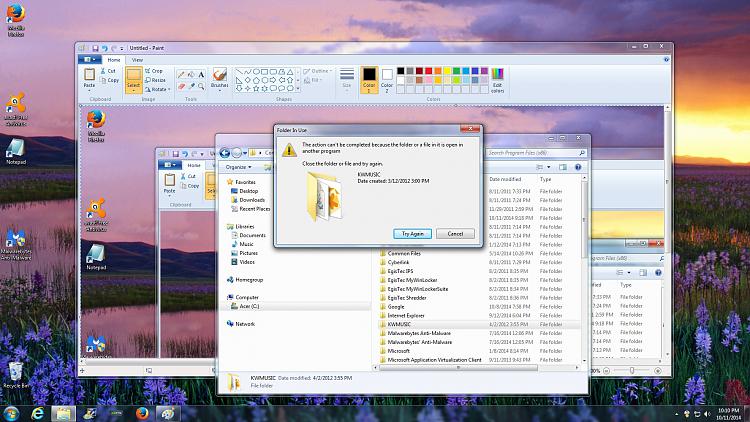This screenshot has height=422, width=750.
Task: Select the purple color swatch in Paint
Action: [484, 71]
